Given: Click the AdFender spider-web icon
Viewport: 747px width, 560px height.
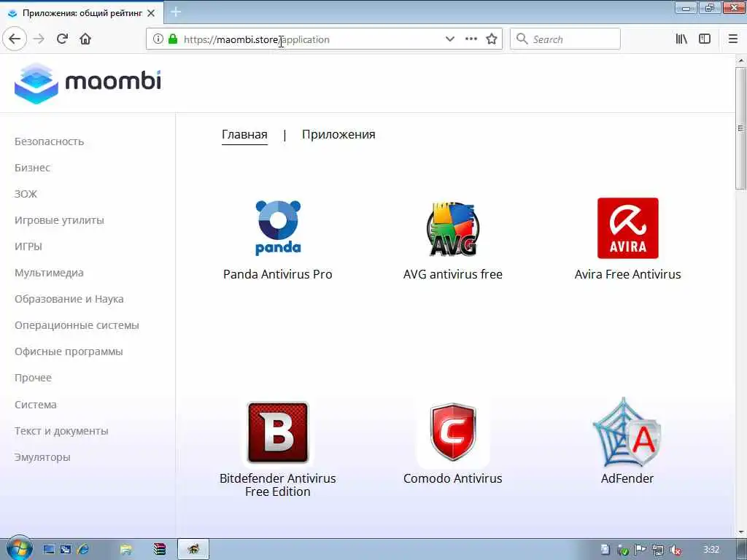Looking at the screenshot, I should point(627,432).
